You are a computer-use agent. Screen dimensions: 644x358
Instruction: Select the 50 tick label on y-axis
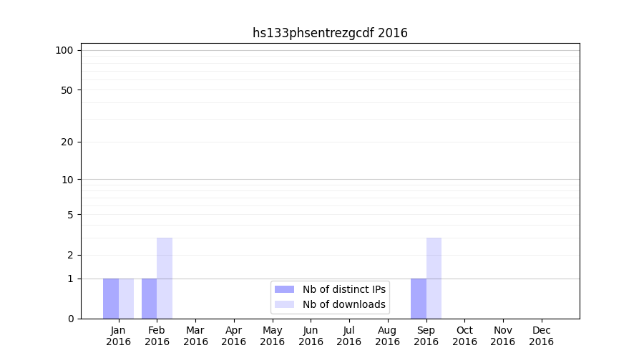click(x=67, y=90)
